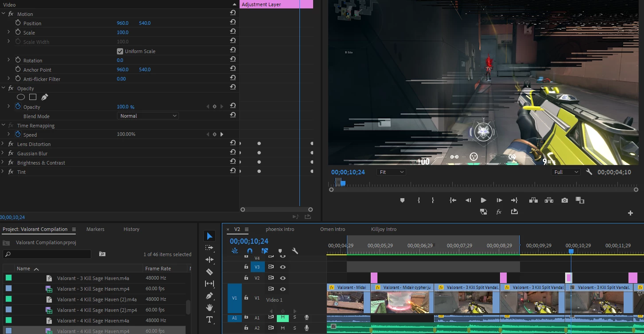644x334 pixels.
Task: Toggle V2 track output eye
Action: 283,278
